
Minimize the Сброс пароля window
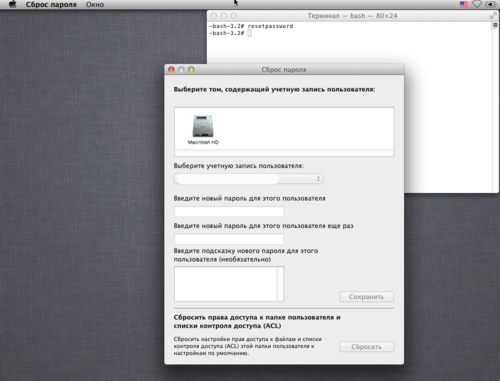pos(181,69)
